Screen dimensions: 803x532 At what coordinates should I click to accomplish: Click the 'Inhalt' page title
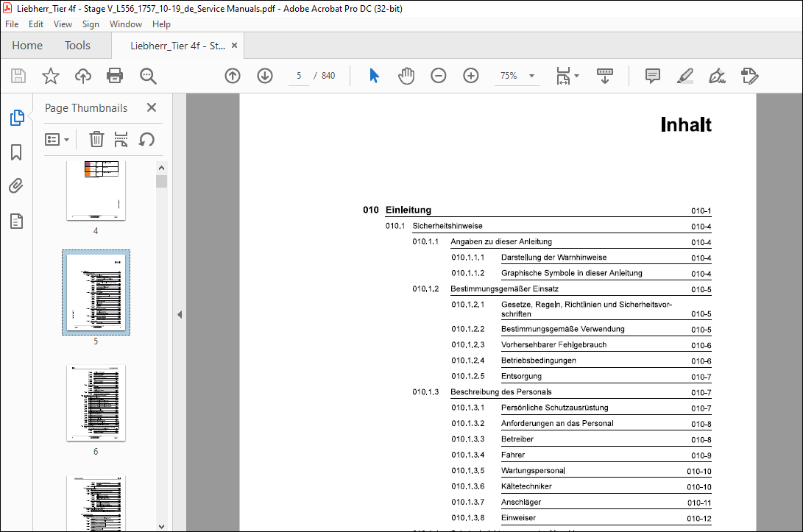click(x=686, y=125)
